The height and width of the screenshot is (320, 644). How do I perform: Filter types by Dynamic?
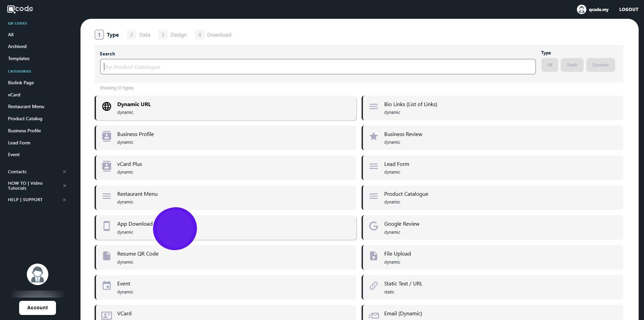(600, 65)
